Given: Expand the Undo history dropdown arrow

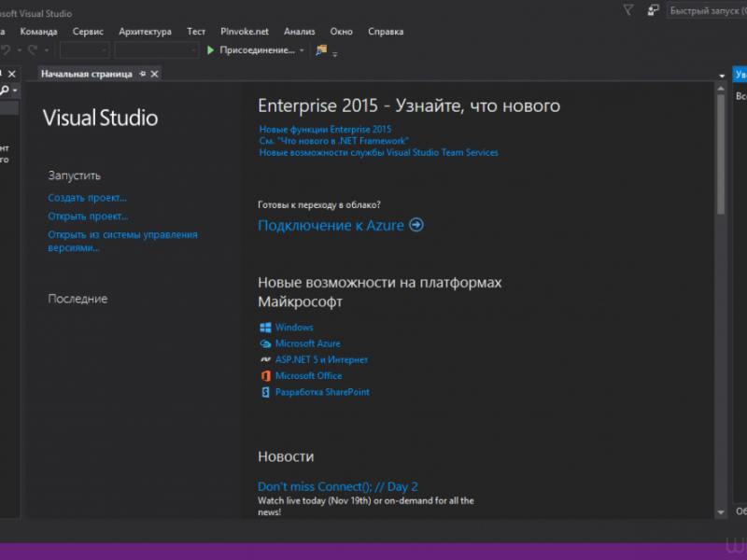Looking at the screenshot, I should coord(20,50).
